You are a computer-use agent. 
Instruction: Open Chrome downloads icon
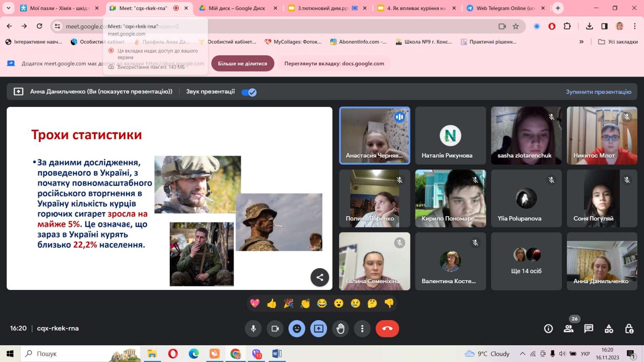589,26
